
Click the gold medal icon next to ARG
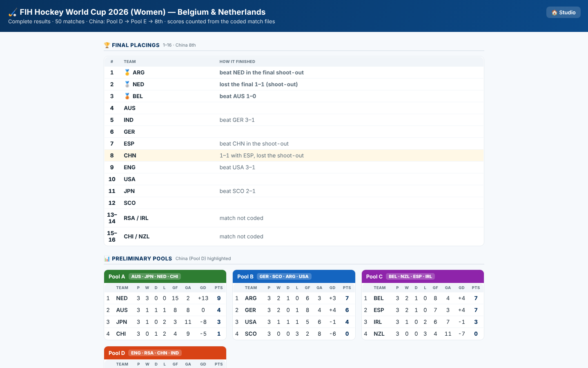click(127, 72)
